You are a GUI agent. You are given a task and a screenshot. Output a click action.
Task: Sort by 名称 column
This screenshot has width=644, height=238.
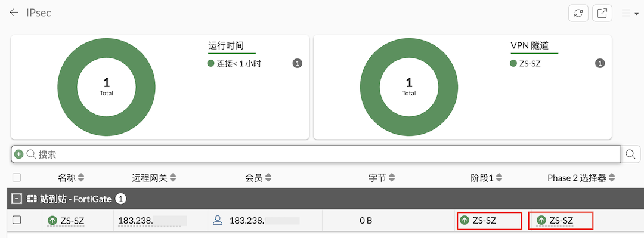[x=72, y=178]
